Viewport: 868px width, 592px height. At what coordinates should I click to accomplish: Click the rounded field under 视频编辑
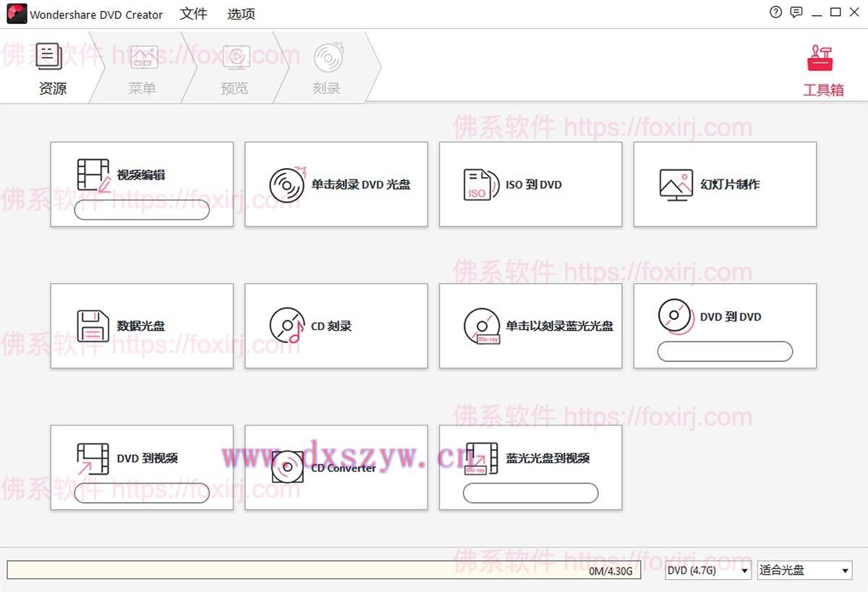tap(142, 210)
